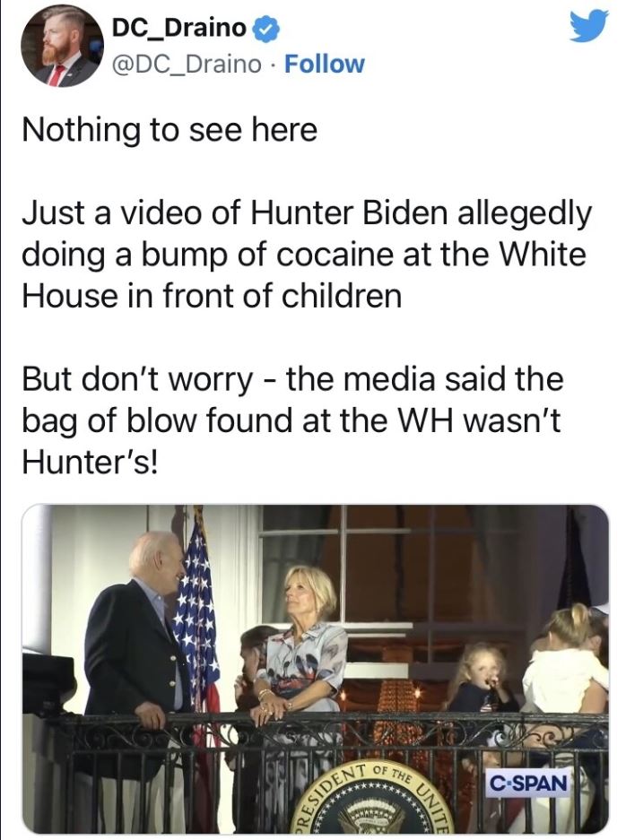Open the Twitter bird logo
Image resolution: width=626 pixels, height=840 pixels.
coord(588,27)
